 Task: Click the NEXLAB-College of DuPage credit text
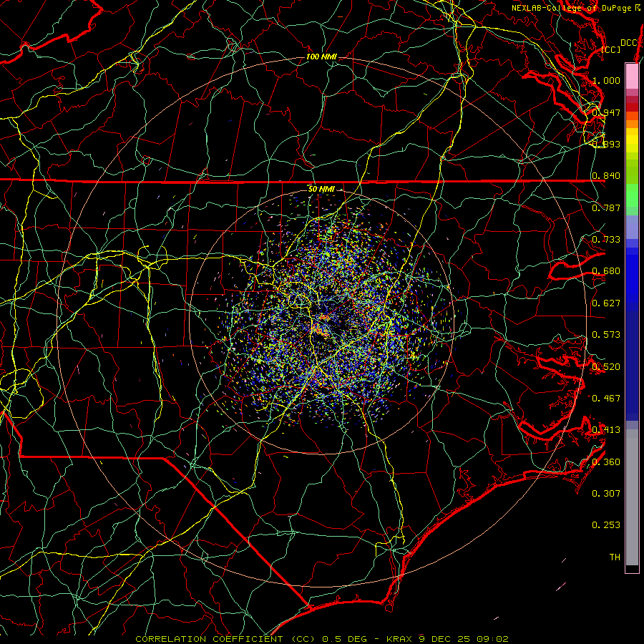click(x=570, y=8)
